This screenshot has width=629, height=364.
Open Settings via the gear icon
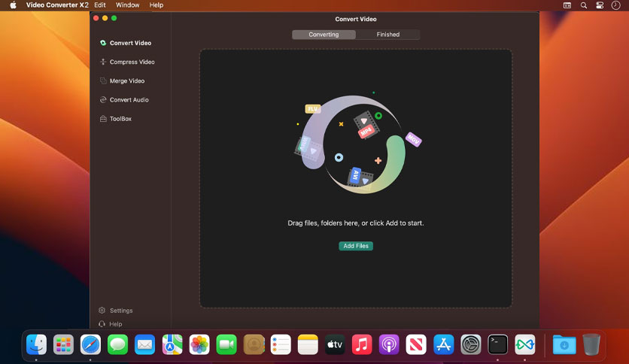point(102,311)
